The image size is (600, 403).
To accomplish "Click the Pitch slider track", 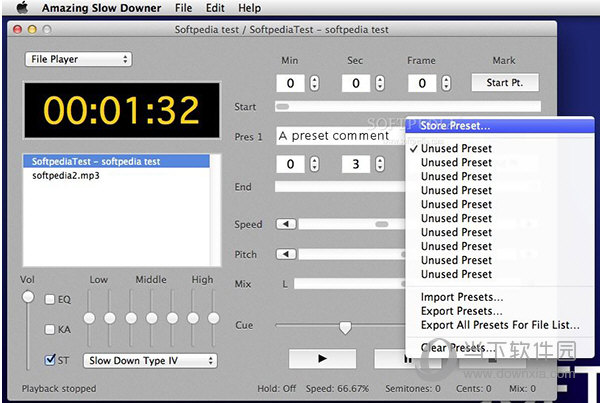I will 352,254.
